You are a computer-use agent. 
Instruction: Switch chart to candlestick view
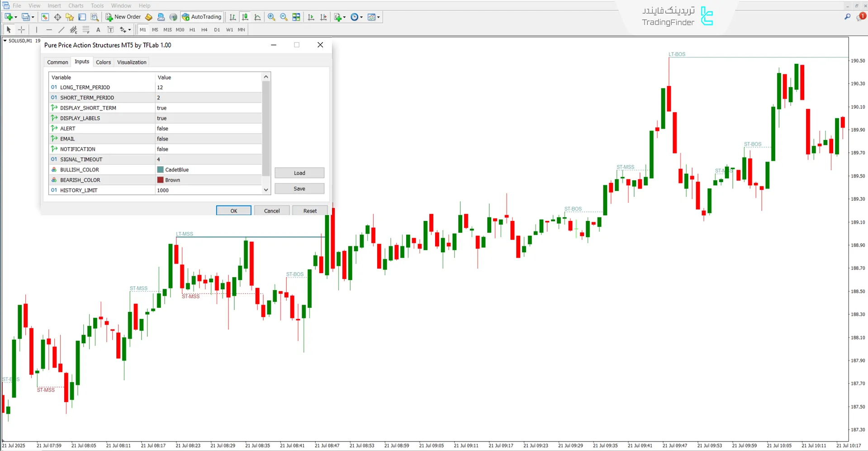[246, 17]
